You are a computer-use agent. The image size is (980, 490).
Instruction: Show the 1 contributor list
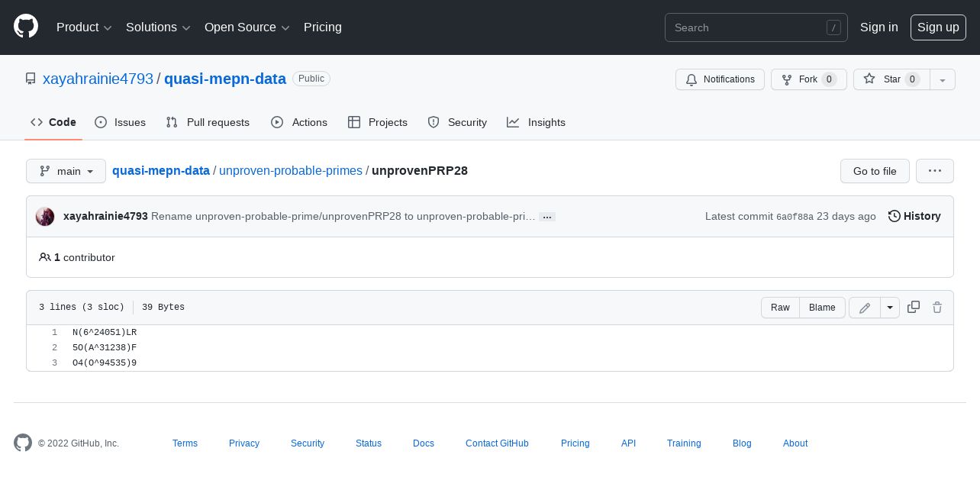(77, 257)
